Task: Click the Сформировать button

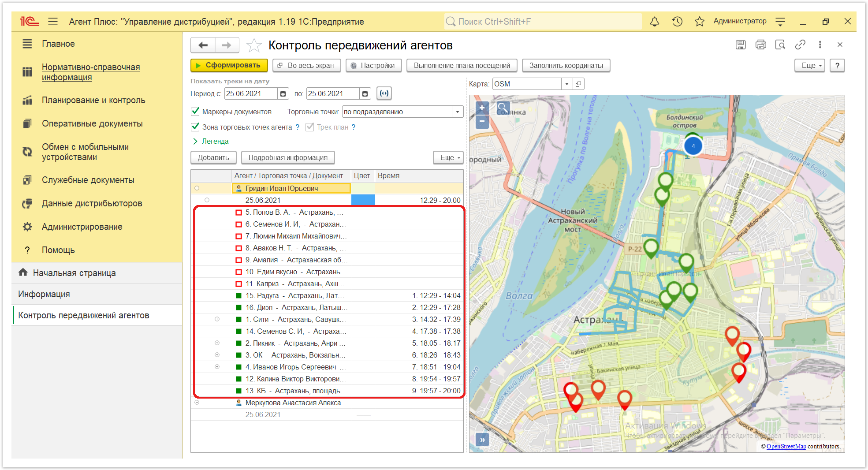Action: pyautogui.click(x=229, y=65)
